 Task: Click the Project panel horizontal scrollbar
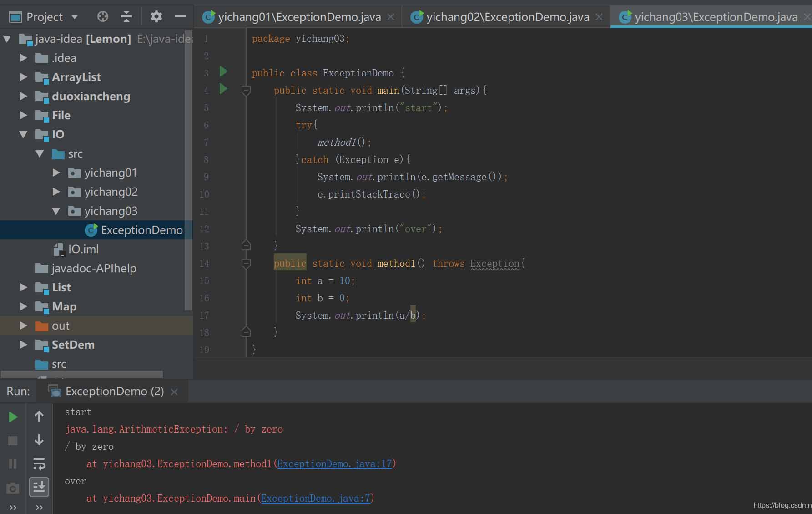click(82, 375)
